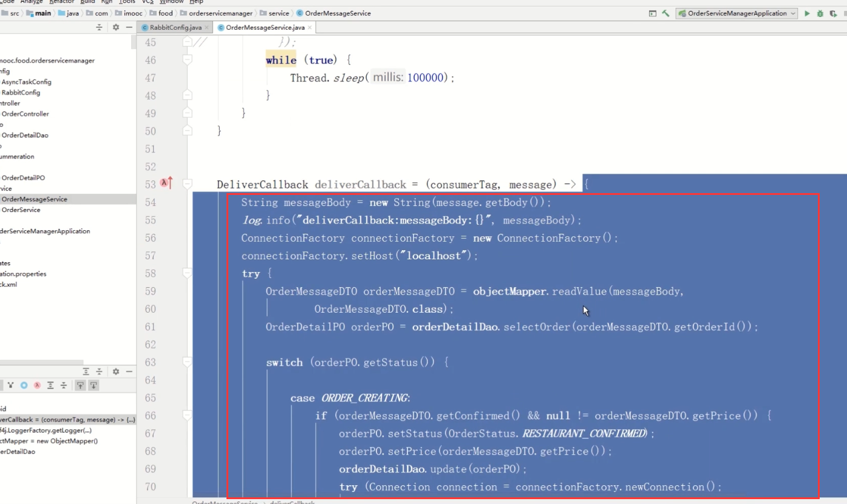Run OrderServiceManagerApplication with the green play icon
Viewport: 847px width, 504px height.
807,13
